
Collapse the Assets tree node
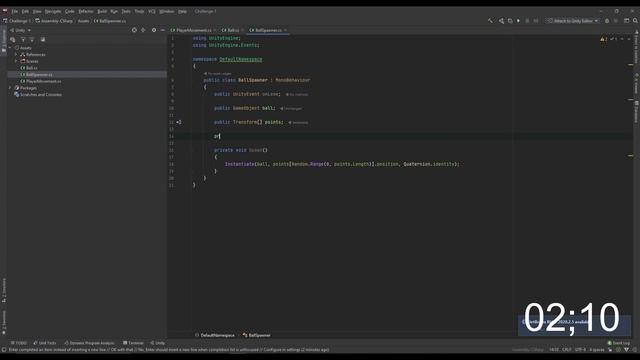pos(10,48)
